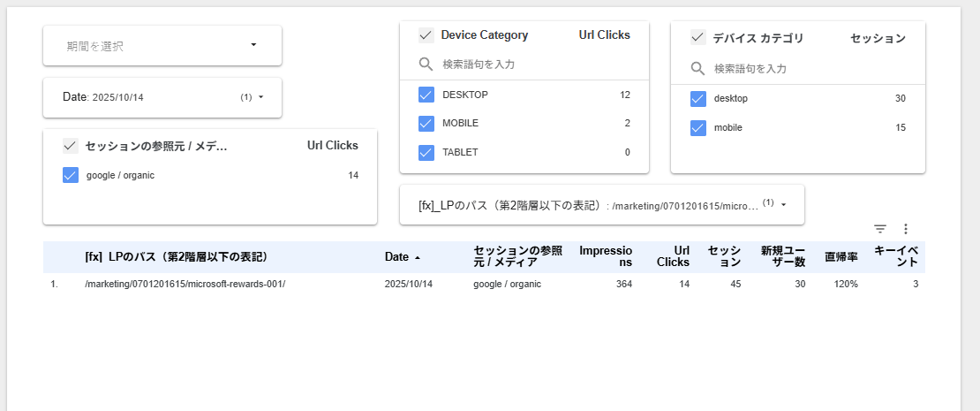The image size is (980, 411).
Task: Uncheck the MOBILE device checkbox
Action: [426, 124]
